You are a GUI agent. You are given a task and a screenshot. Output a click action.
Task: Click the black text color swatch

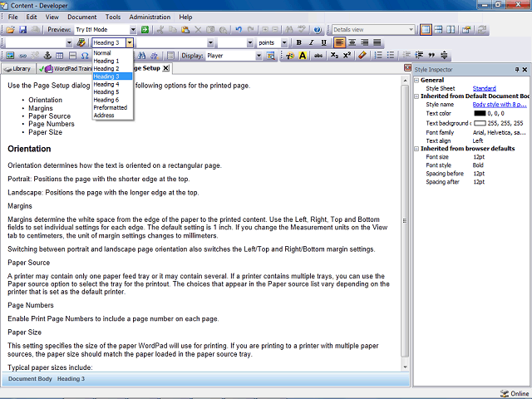click(480, 113)
